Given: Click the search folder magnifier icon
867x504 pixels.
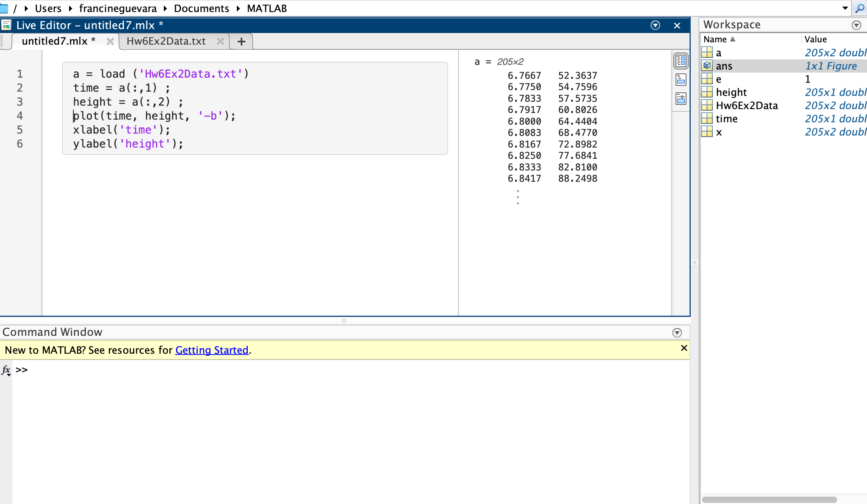Looking at the screenshot, I should tap(860, 8).
